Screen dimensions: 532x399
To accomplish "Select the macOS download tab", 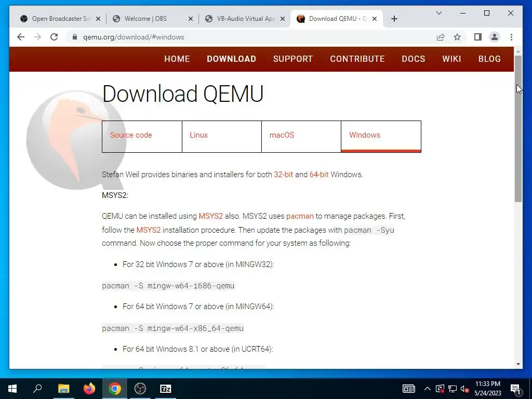I will tap(301, 137).
